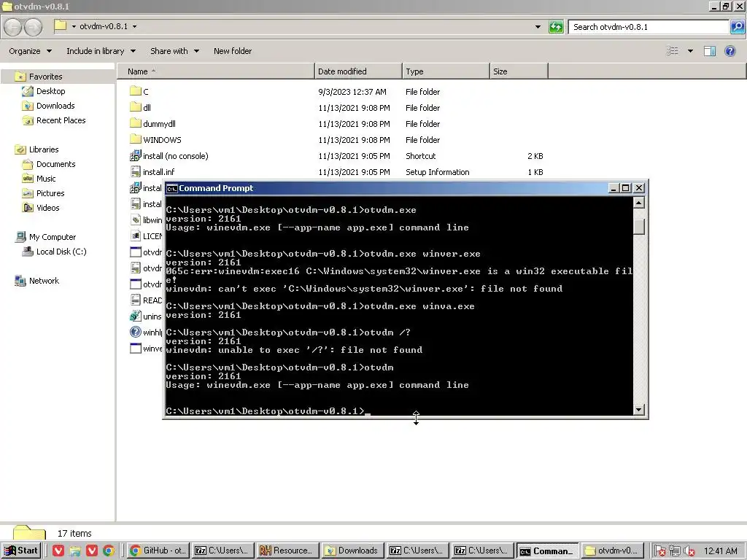Click the Search otvdm-v0.8.1 field

(x=649, y=27)
